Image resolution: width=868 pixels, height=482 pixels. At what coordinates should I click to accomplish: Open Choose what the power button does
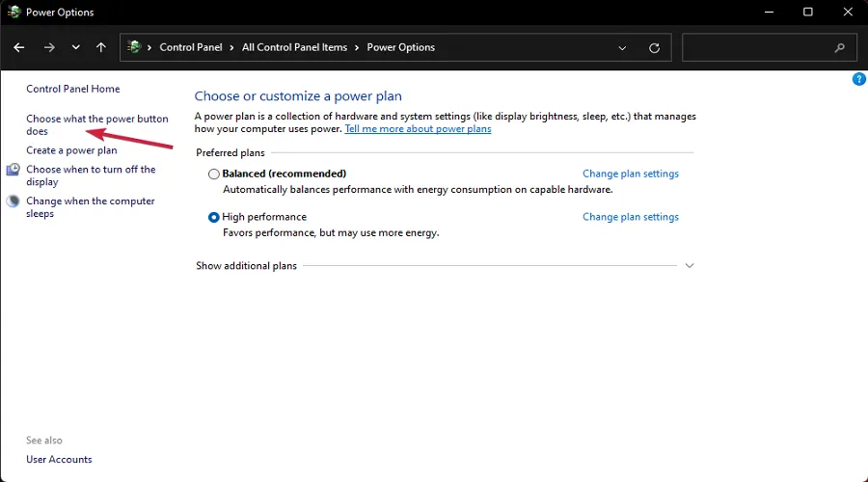click(96, 120)
